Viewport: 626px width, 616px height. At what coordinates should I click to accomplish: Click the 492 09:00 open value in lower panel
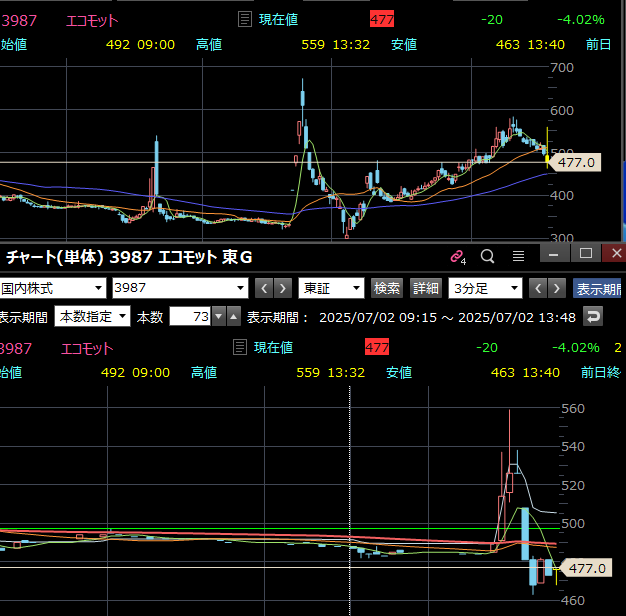(135, 372)
